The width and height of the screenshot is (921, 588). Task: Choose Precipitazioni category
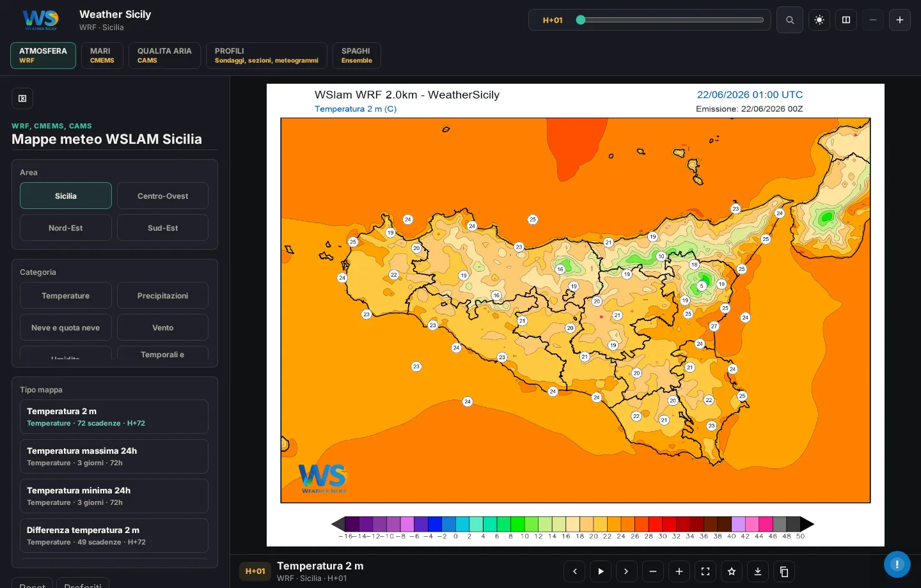162,295
